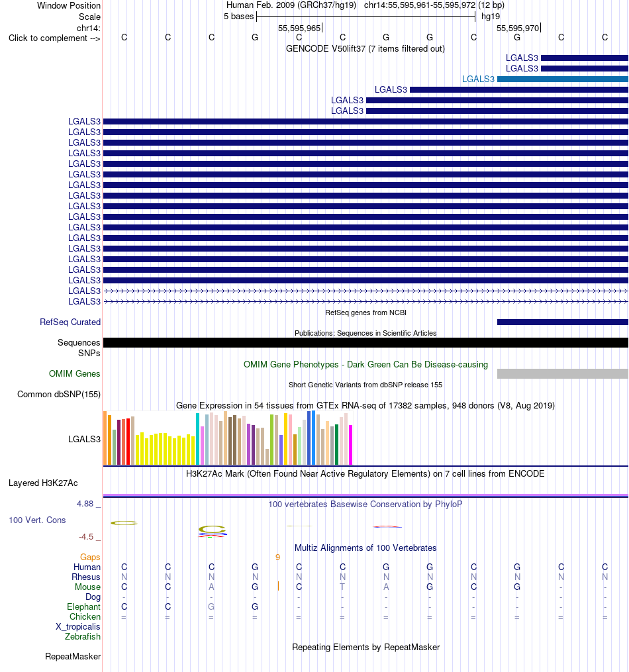Click the chr14: label

click(89, 28)
